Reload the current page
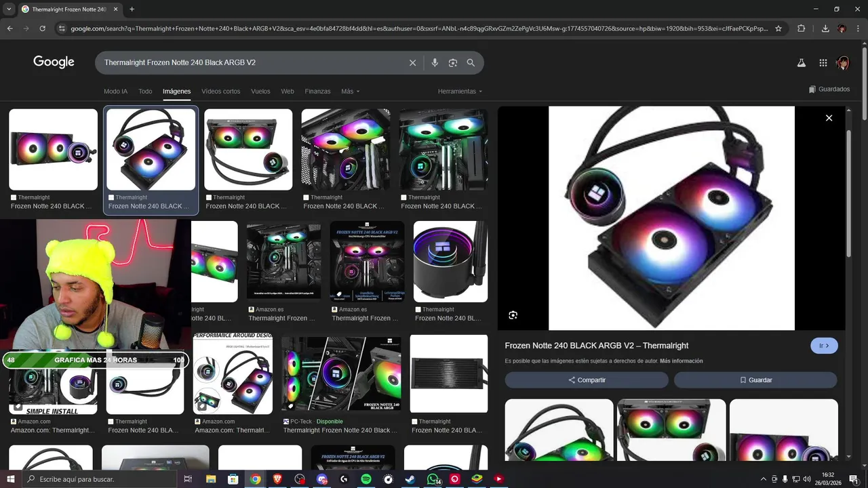Image resolution: width=868 pixels, height=488 pixels. click(x=42, y=28)
